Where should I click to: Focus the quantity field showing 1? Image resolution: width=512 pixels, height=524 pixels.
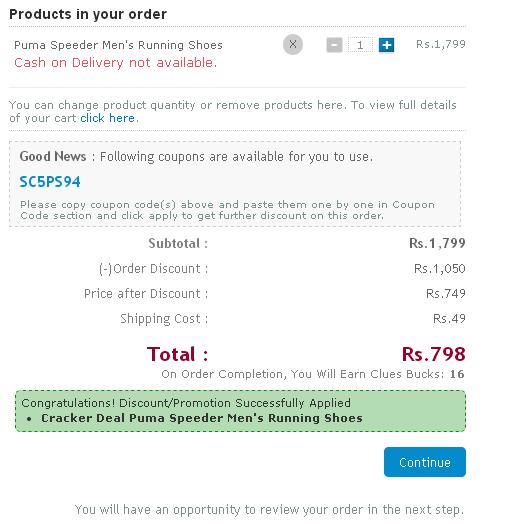pyautogui.click(x=360, y=45)
